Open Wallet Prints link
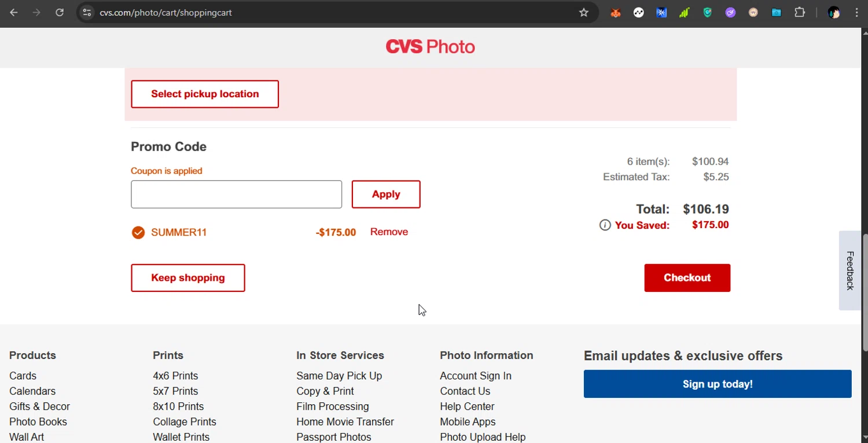 tap(181, 437)
